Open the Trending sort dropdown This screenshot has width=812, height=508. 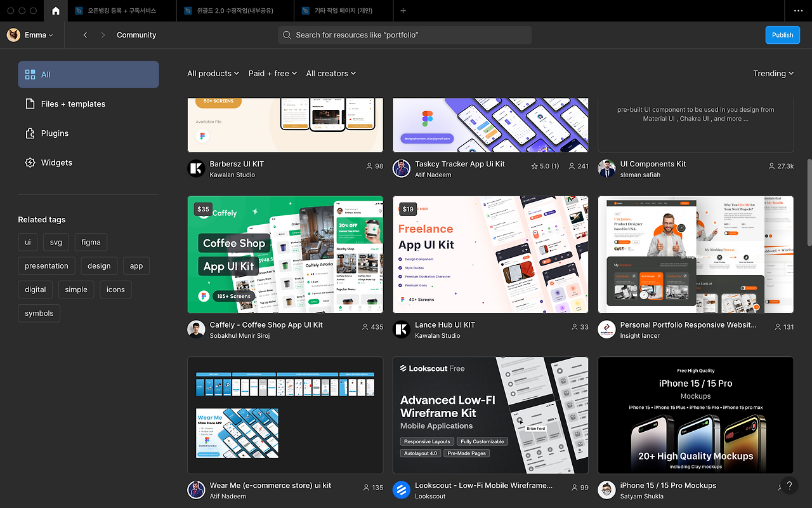[x=773, y=74]
